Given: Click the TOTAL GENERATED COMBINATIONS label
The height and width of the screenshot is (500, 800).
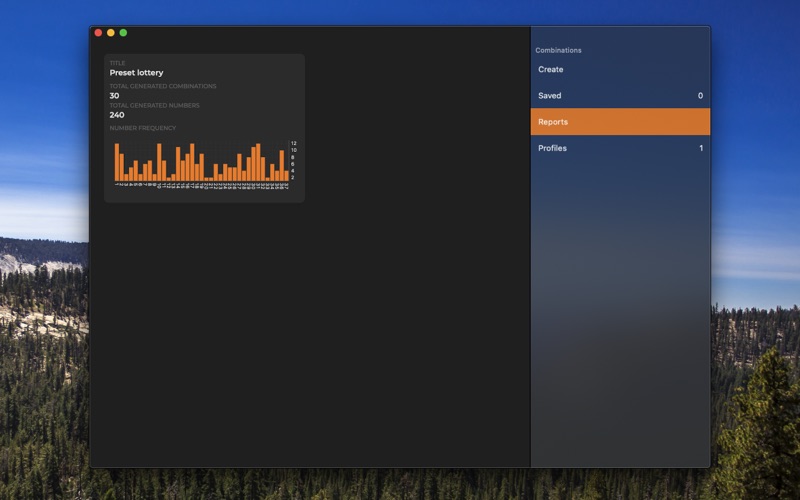Looking at the screenshot, I should [163, 86].
